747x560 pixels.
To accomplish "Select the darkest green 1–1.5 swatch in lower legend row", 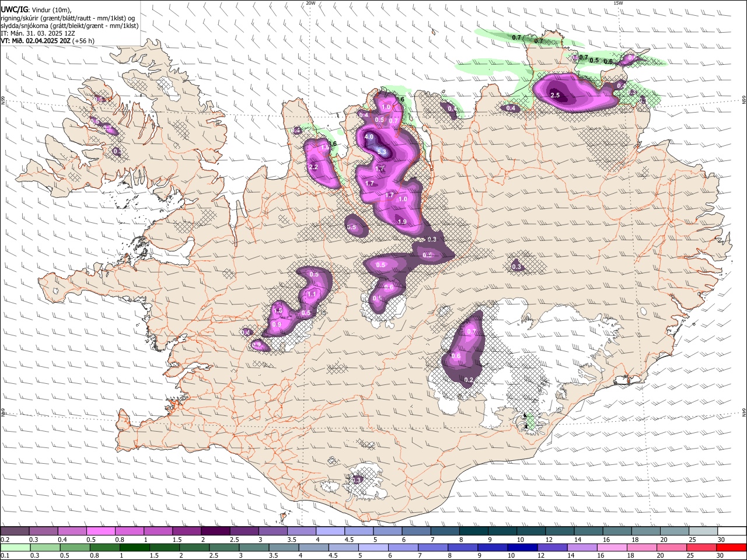I will [x=135, y=548].
